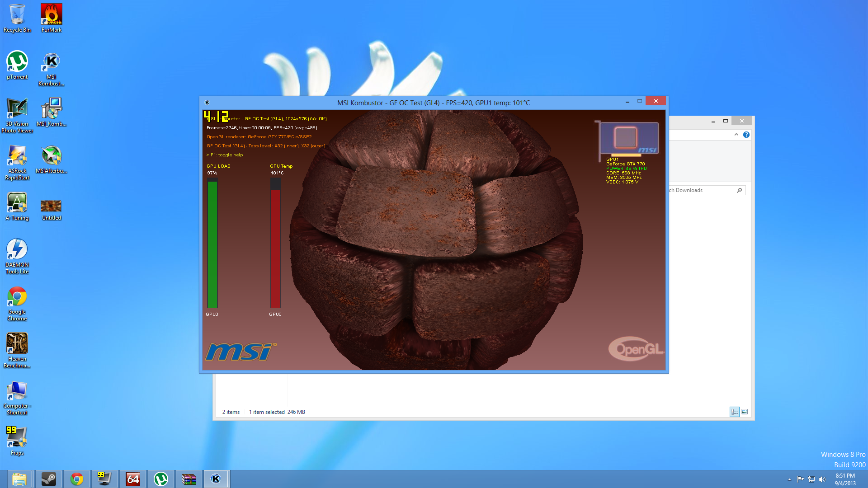This screenshot has width=868, height=488.
Task: Switch Explorer to large icons view
Action: pos(745,412)
